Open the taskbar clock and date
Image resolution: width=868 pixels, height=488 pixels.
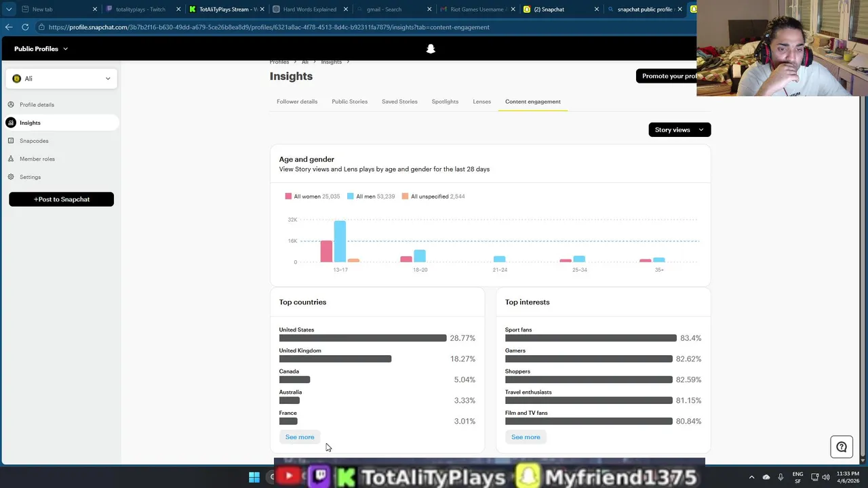(x=848, y=477)
